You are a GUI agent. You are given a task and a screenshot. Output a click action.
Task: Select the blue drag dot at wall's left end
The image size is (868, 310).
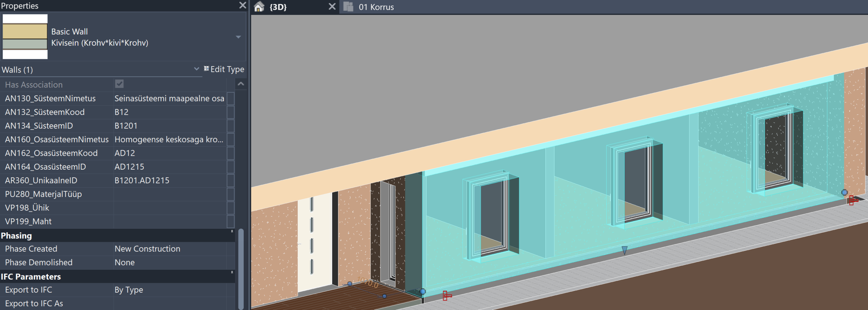tap(422, 291)
